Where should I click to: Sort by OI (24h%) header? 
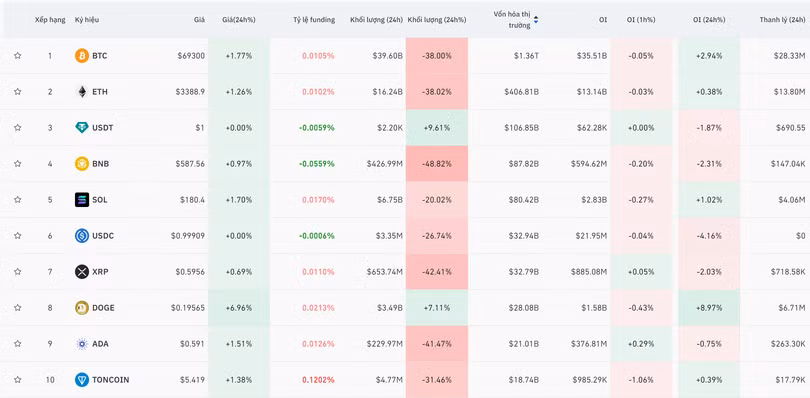coord(709,20)
